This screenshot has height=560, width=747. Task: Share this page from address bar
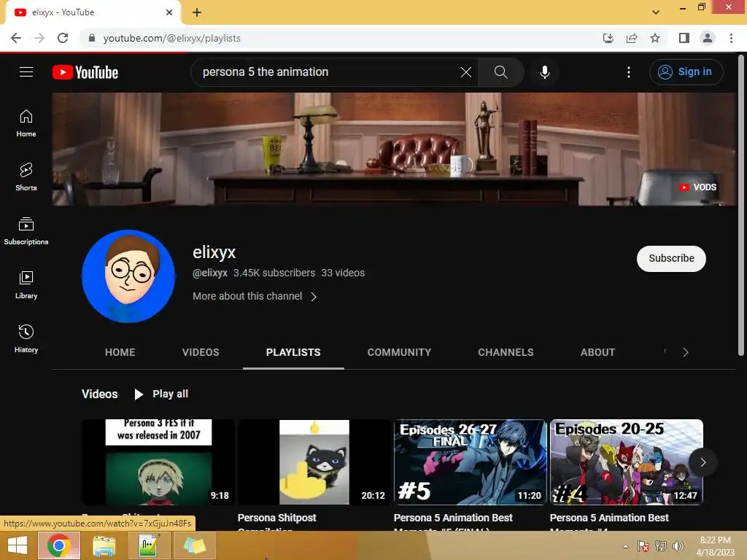pos(632,38)
